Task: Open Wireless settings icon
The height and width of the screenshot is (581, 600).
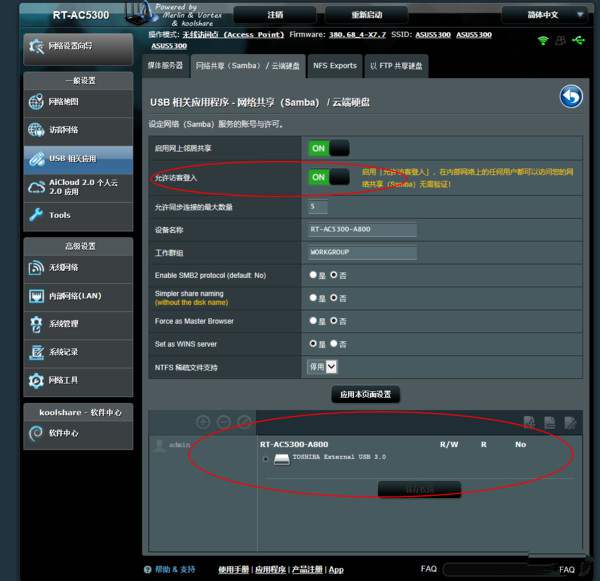Action: click(36, 268)
